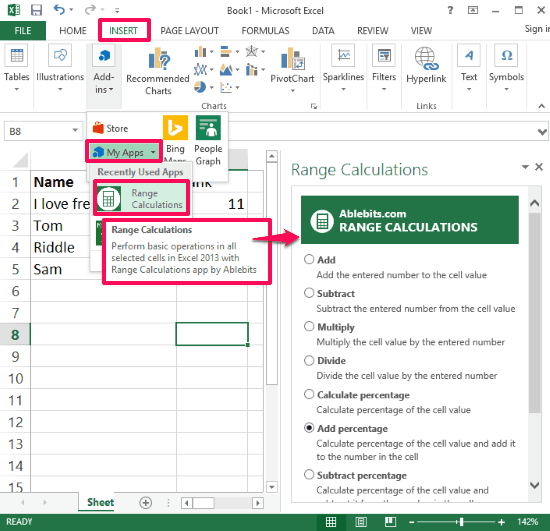550x531 pixels.
Task: Insert an area chart icon
Action: [226, 69]
